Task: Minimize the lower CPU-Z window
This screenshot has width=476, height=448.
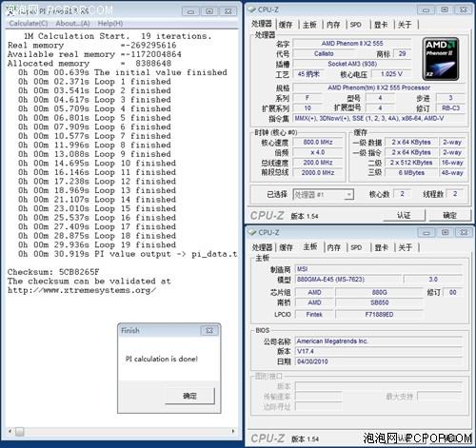Action: (x=426, y=233)
